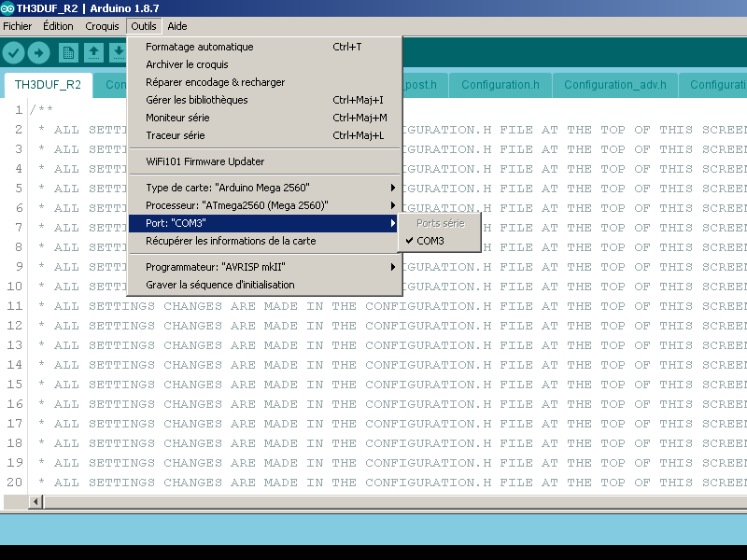Open the Aide menu
Viewport: 747px width, 560px height.
(x=177, y=26)
